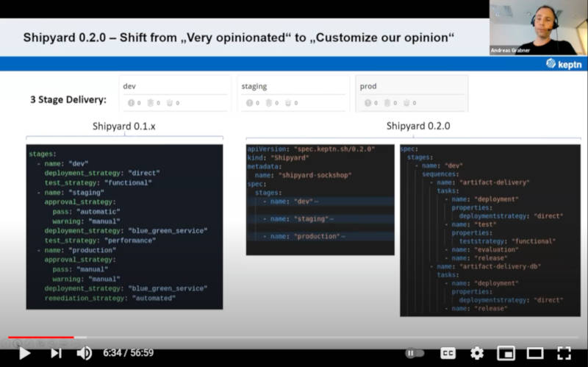This screenshot has width=588, height=367.
Task: Click 'deployment_strategy: "direct"' in left code
Action: pyautogui.click(x=102, y=173)
